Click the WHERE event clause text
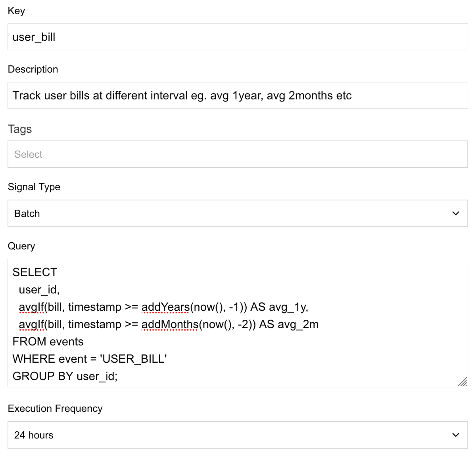The height and width of the screenshot is (457, 476). [x=90, y=358]
